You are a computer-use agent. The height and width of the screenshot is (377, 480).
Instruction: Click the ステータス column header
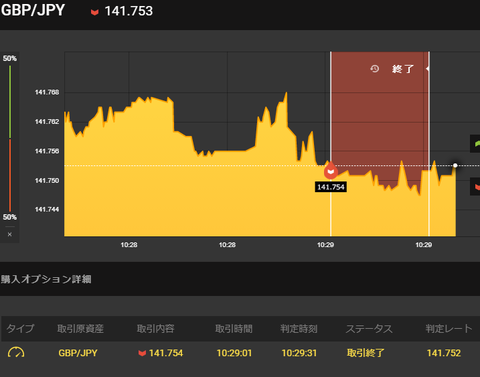point(369,329)
